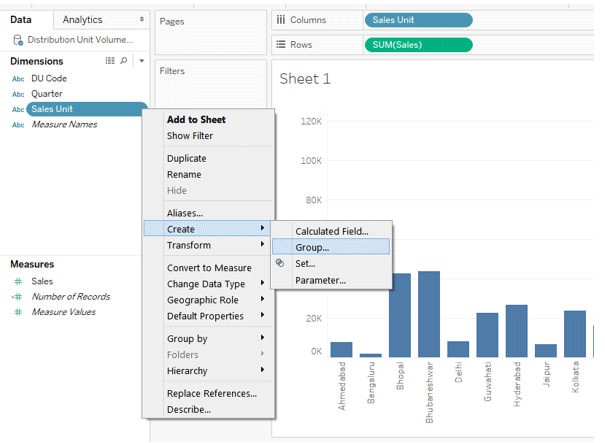Click the Dimensions search magnifier icon
Viewport: 605px width, 443px height.
(124, 61)
